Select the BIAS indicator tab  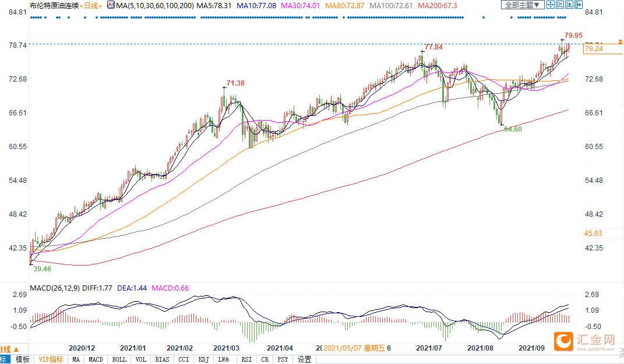click(162, 359)
